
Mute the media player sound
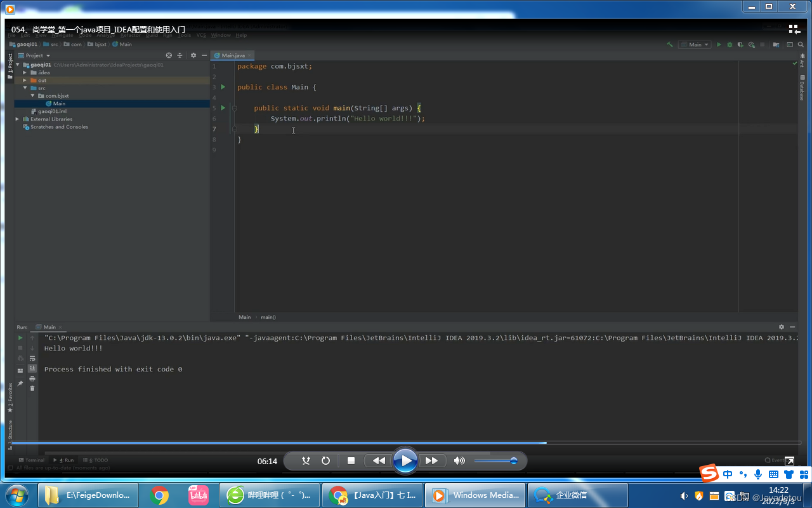(459, 460)
